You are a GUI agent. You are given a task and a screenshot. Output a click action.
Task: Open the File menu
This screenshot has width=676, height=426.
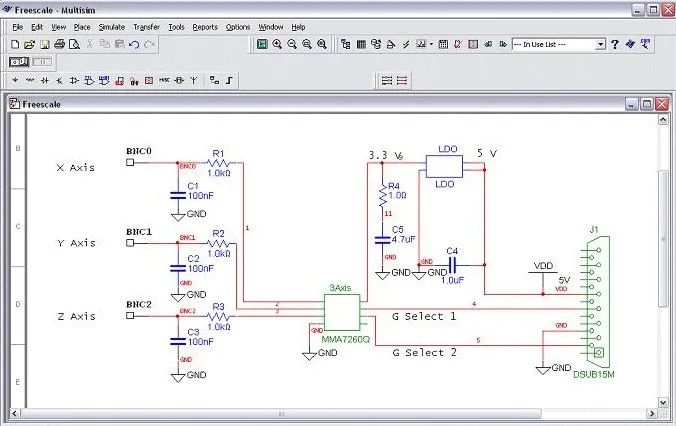(x=18, y=27)
